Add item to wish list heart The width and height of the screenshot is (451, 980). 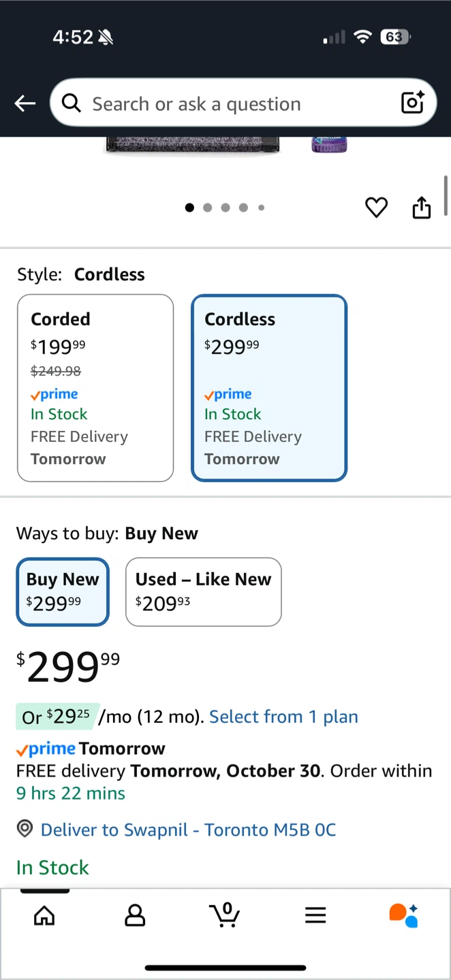pos(376,208)
